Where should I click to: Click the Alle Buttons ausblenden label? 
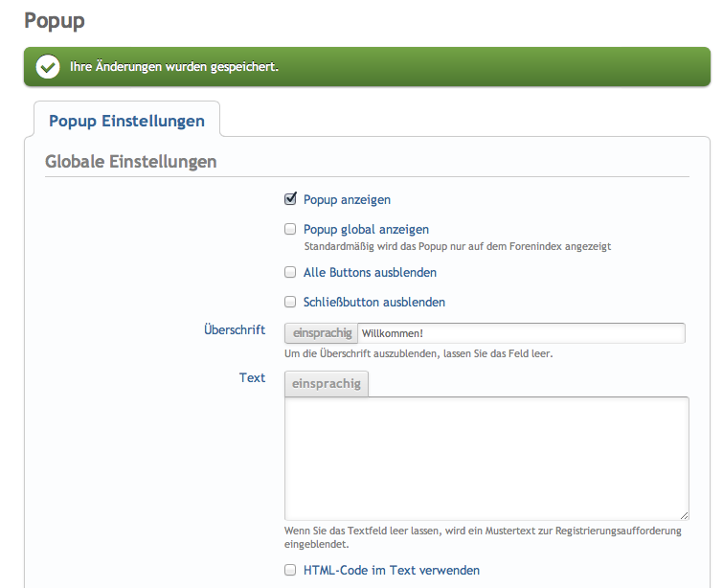[370, 273]
